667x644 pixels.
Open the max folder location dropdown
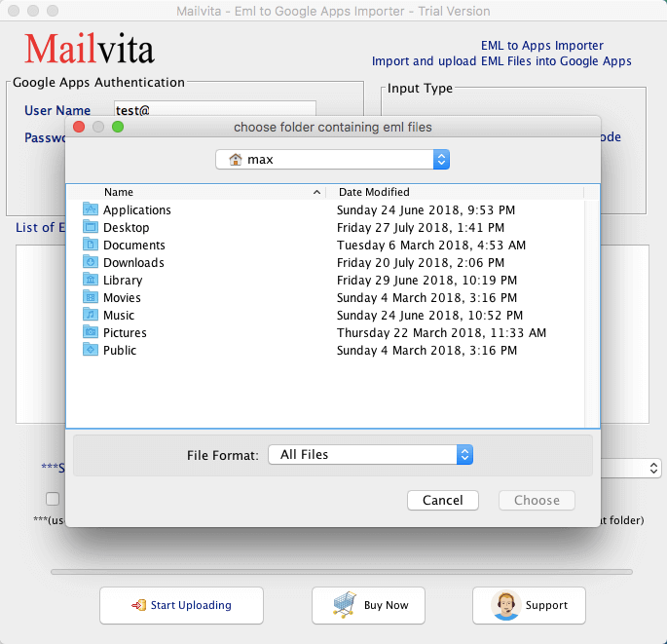tap(333, 160)
